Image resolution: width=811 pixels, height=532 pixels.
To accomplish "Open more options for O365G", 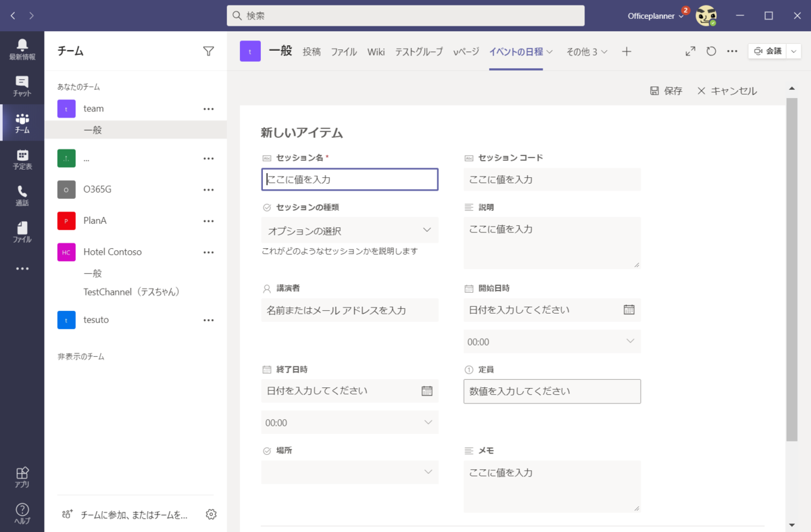I will [x=209, y=190].
